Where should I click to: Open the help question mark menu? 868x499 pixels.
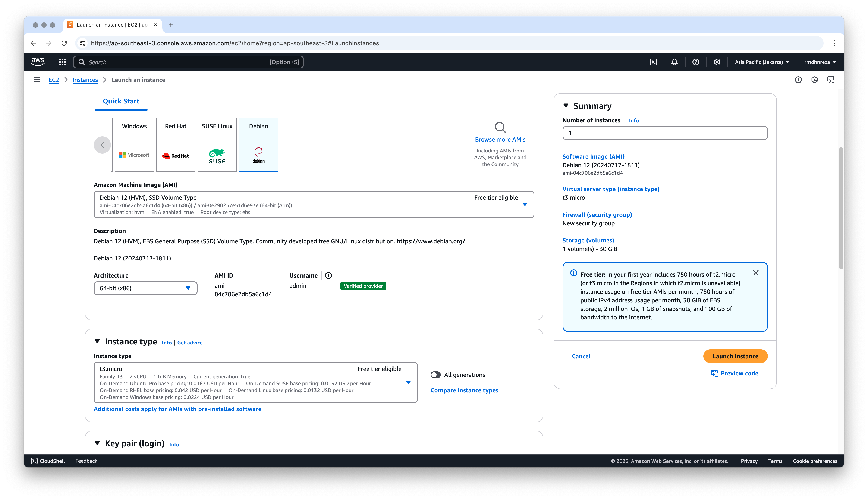click(695, 62)
